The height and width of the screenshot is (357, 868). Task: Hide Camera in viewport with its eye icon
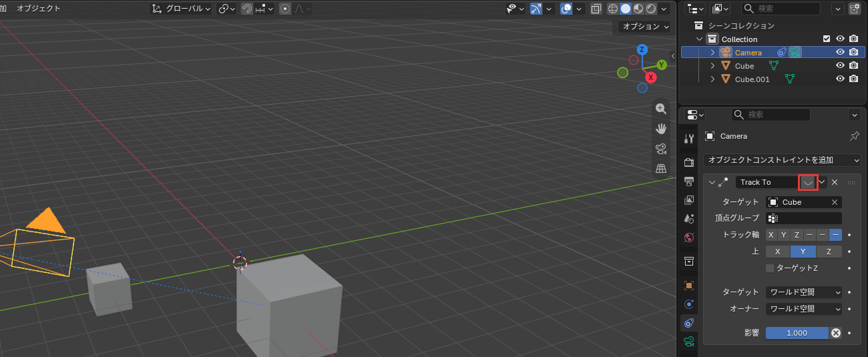point(841,52)
